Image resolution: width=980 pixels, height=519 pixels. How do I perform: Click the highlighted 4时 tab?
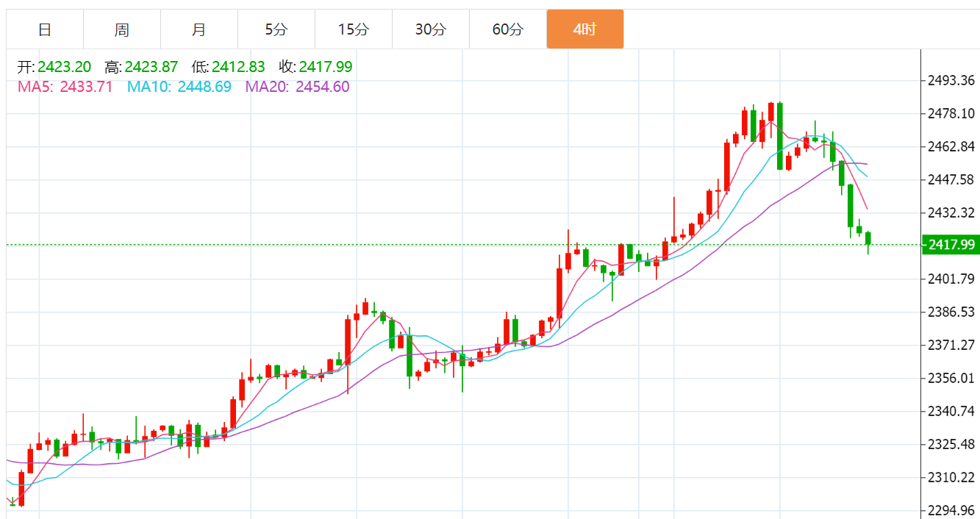(x=585, y=29)
